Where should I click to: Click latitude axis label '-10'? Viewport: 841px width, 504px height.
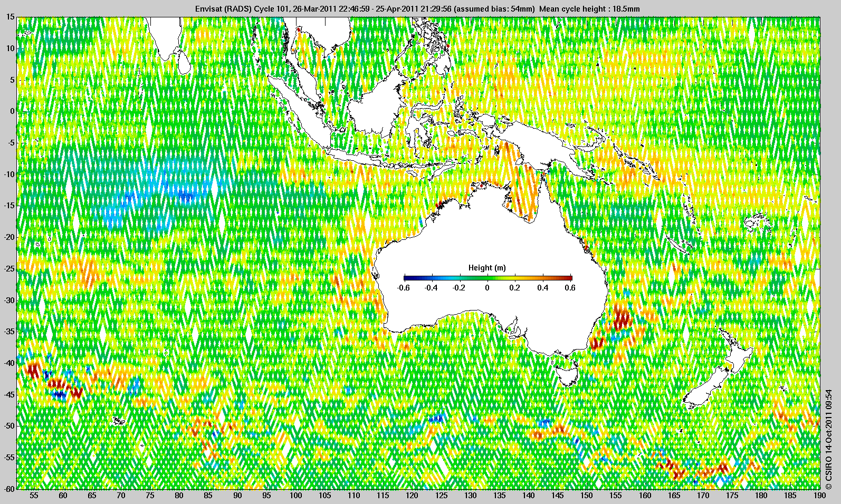(9, 175)
